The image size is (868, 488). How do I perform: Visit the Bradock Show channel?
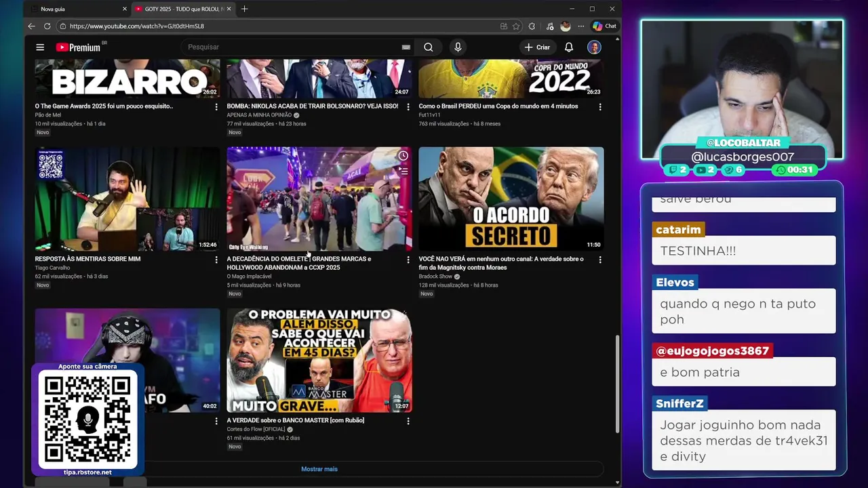pyautogui.click(x=435, y=277)
